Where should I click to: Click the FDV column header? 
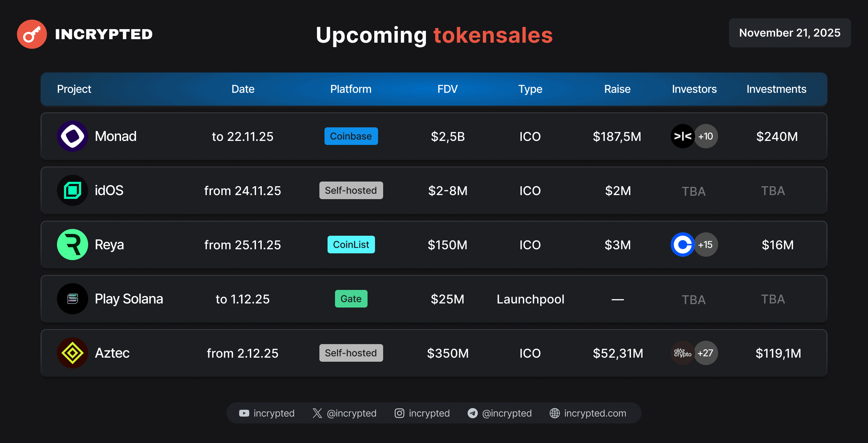click(x=447, y=89)
